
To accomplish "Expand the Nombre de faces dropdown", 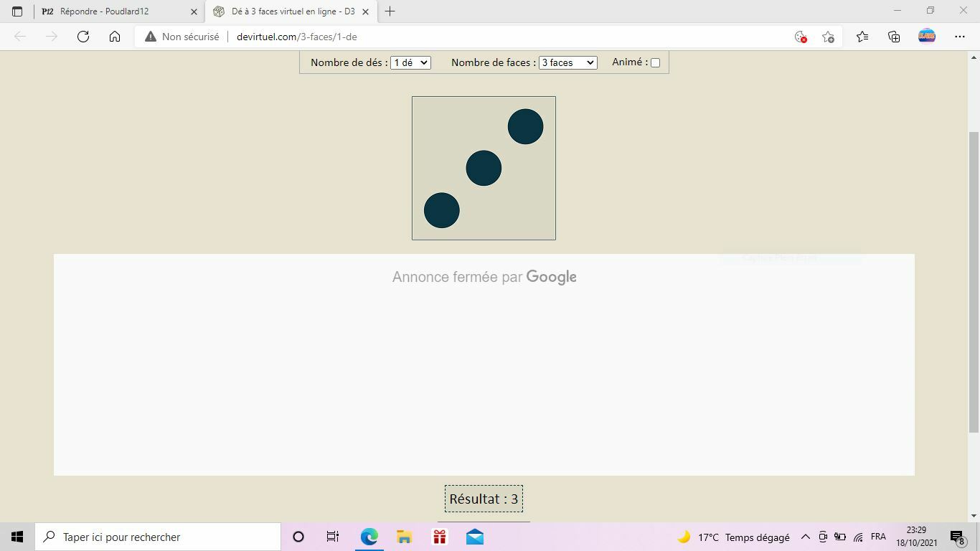I will 567,62.
